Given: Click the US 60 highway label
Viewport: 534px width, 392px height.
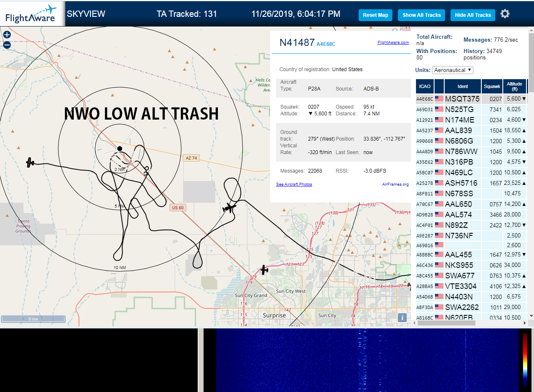Looking at the screenshot, I should (178, 208).
